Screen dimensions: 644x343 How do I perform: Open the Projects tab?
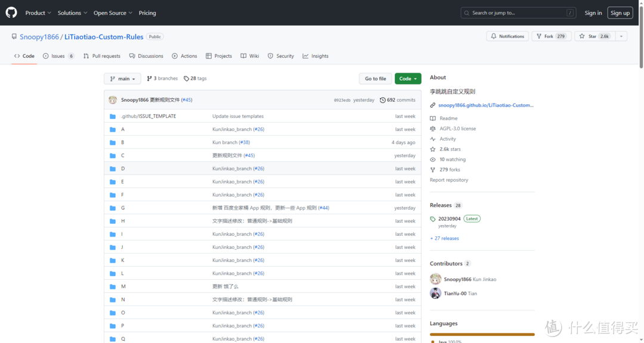click(x=219, y=56)
